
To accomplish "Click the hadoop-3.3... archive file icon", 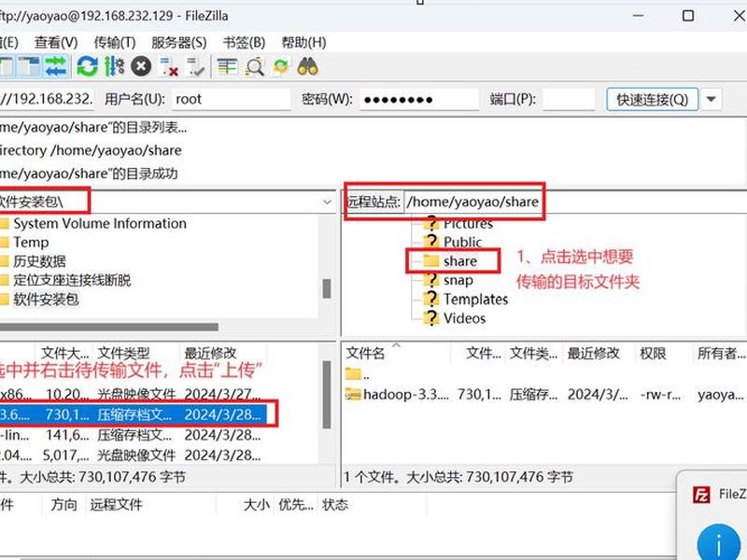I will click(x=353, y=394).
